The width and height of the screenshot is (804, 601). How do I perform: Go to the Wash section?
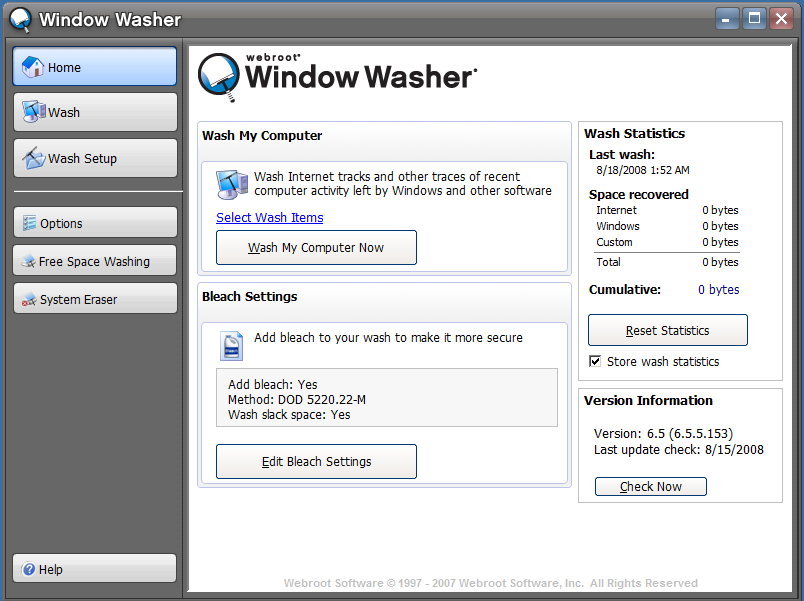tap(95, 112)
